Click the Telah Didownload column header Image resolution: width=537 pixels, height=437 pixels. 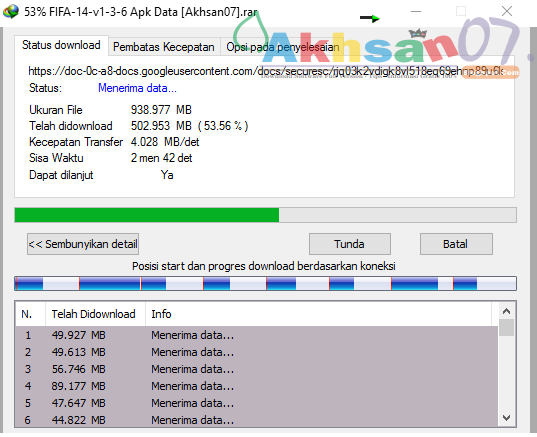95,314
